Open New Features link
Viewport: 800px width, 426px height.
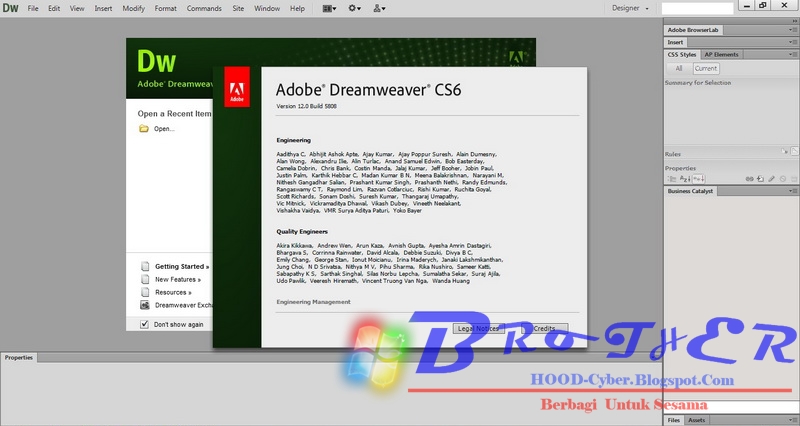pos(178,280)
